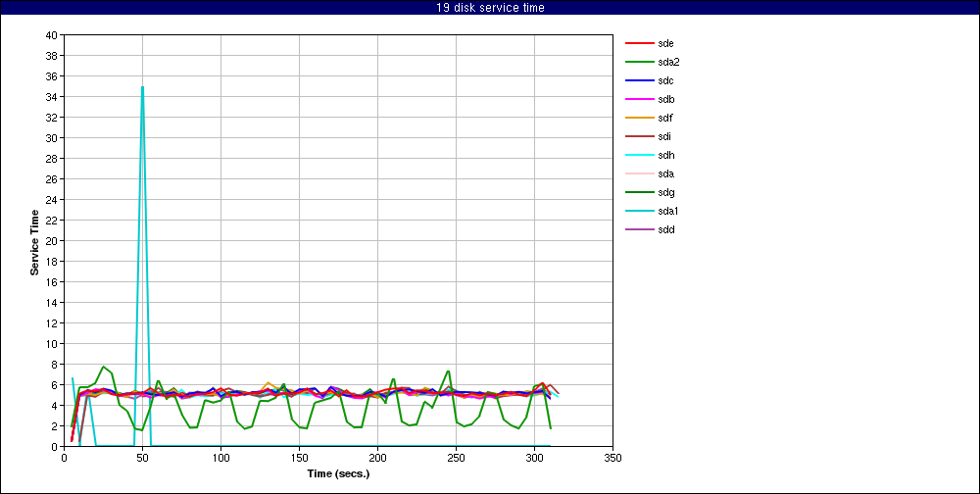Click the x-axis tick label 300
This screenshot has height=494, width=980.
click(x=534, y=457)
